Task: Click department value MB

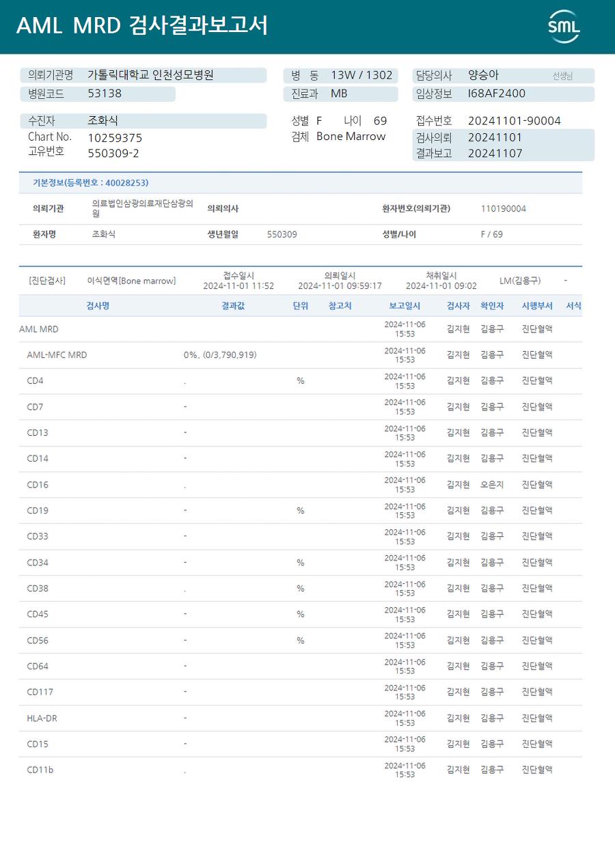Action: coord(339,94)
